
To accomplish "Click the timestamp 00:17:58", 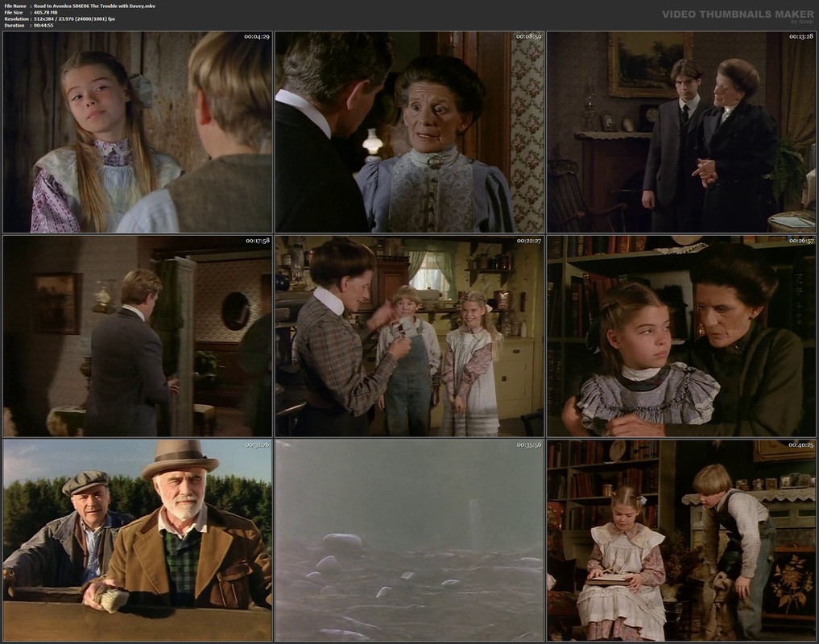I will click(x=257, y=241).
